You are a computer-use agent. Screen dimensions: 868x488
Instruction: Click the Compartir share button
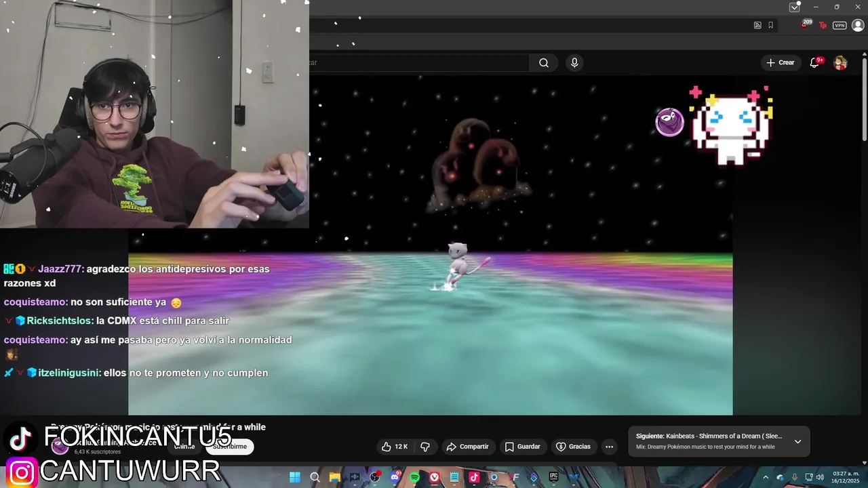pos(467,447)
